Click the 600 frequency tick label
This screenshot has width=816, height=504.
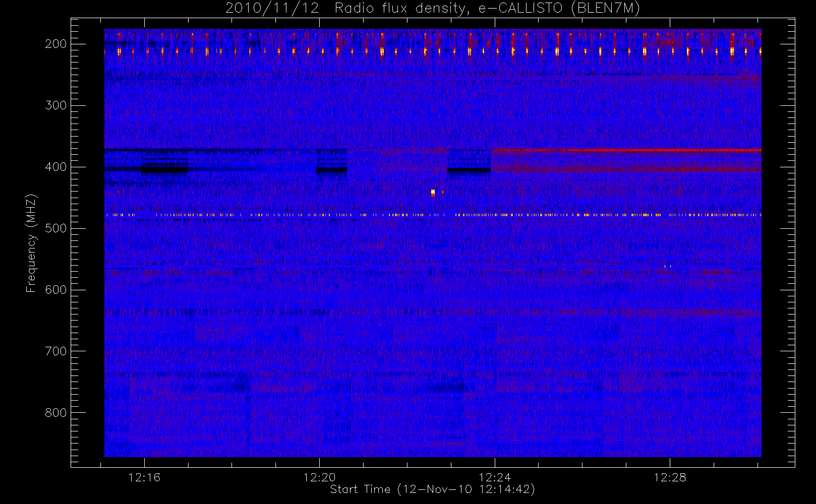coord(56,290)
